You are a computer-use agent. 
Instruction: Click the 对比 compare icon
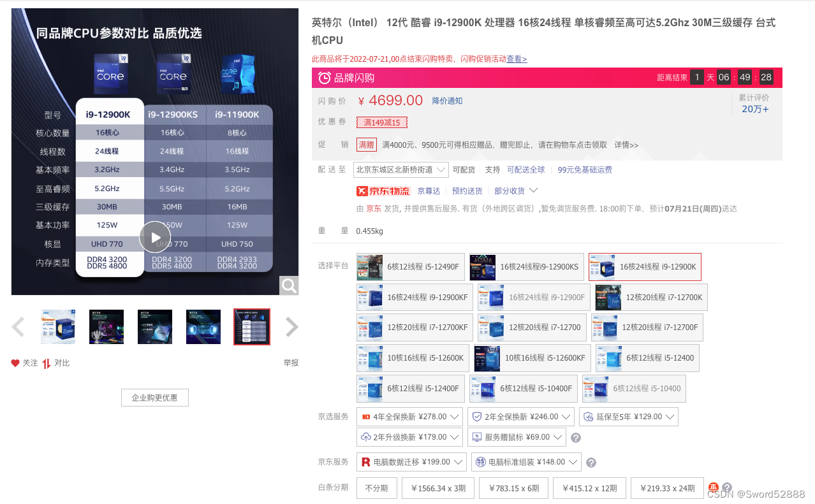[x=45, y=363]
